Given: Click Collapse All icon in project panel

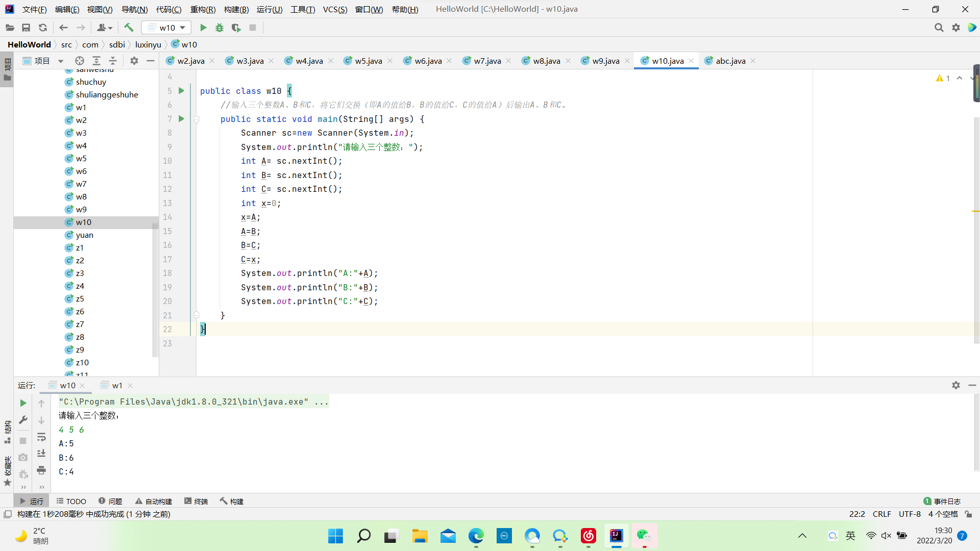Looking at the screenshot, I should coord(113,61).
